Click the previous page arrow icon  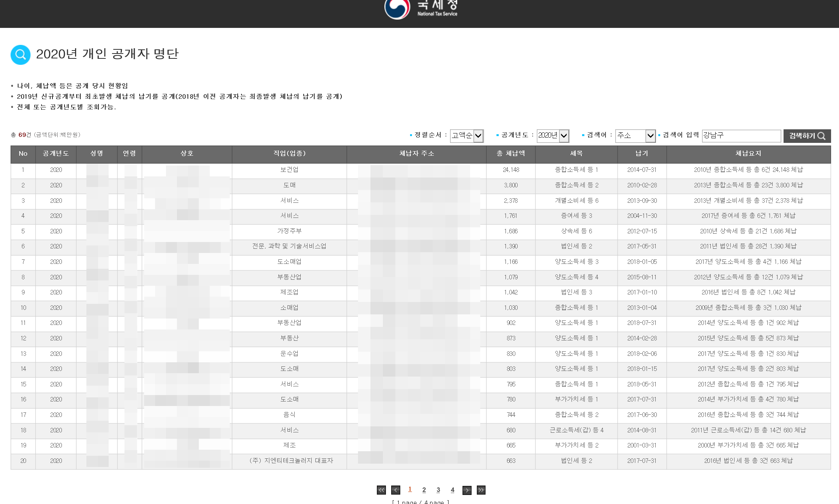click(x=395, y=490)
